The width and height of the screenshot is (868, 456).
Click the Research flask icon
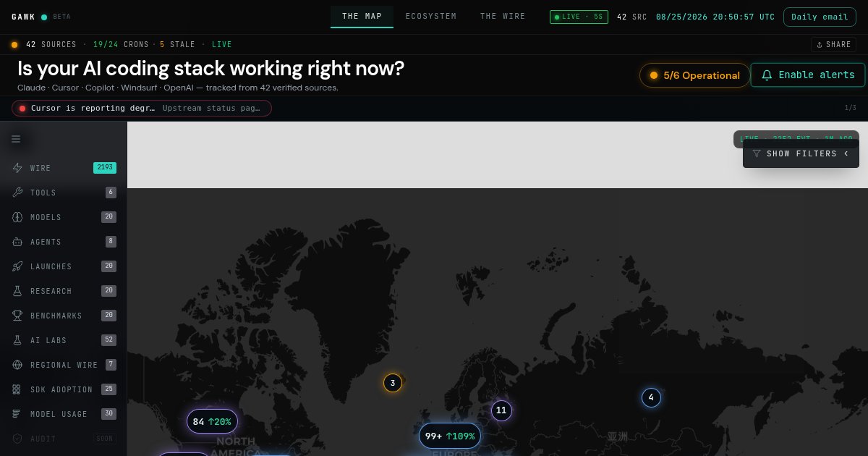(17, 291)
